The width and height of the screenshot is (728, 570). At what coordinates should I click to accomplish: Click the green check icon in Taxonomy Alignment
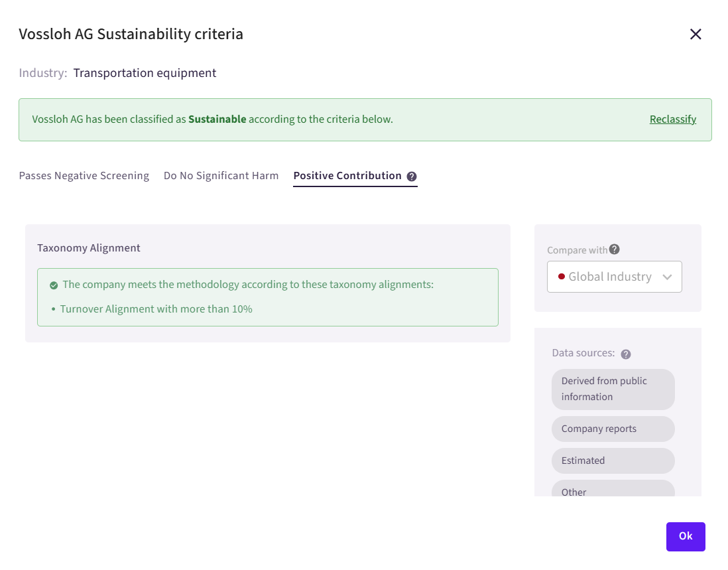[x=54, y=285]
